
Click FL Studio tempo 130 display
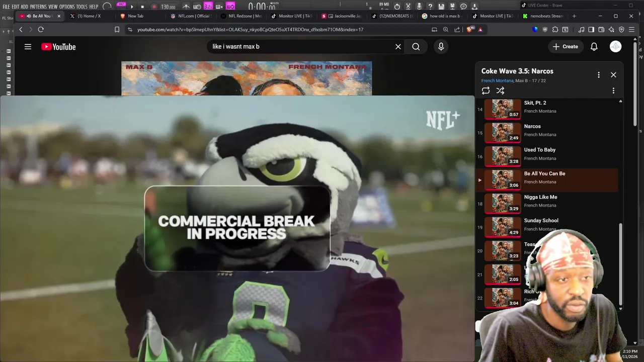click(168, 7)
